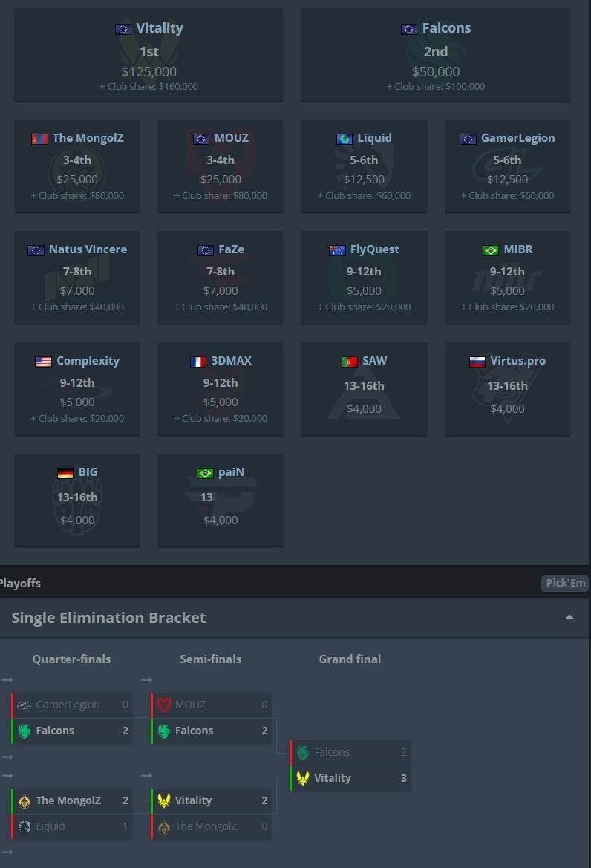Open 3DMAX team link
Viewport: 591px width, 868px height.
click(x=232, y=360)
